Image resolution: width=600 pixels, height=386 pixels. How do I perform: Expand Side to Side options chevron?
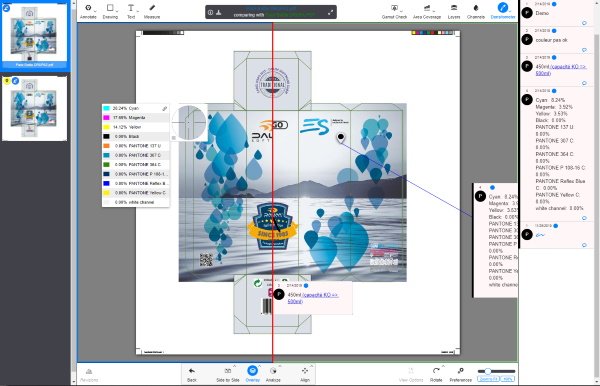tap(235, 367)
